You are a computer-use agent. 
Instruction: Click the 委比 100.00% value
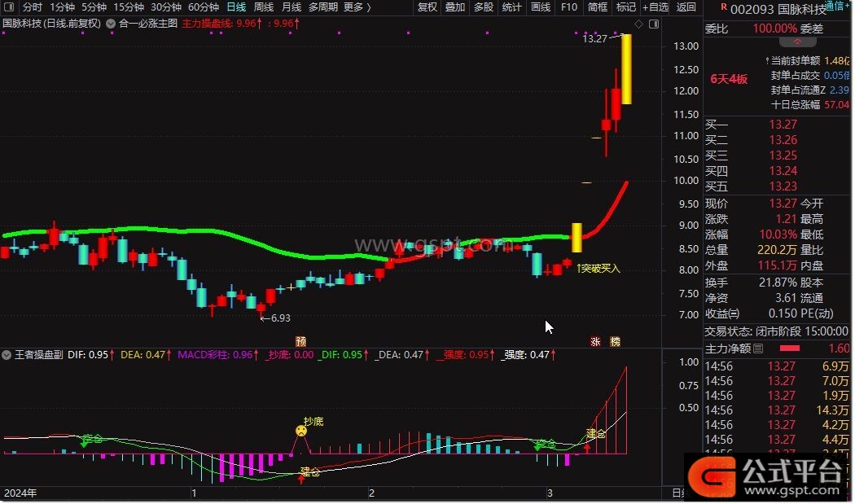pos(775,28)
